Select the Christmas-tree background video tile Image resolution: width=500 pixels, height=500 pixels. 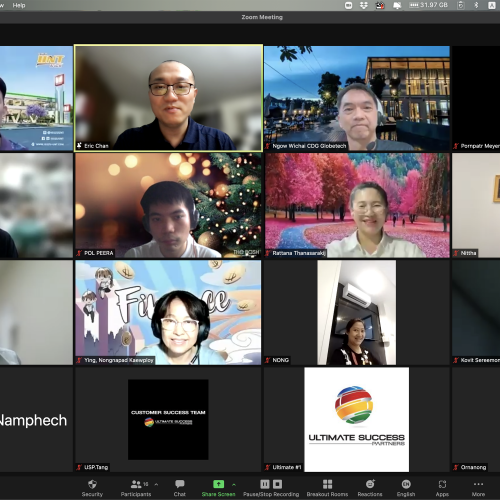168,205
